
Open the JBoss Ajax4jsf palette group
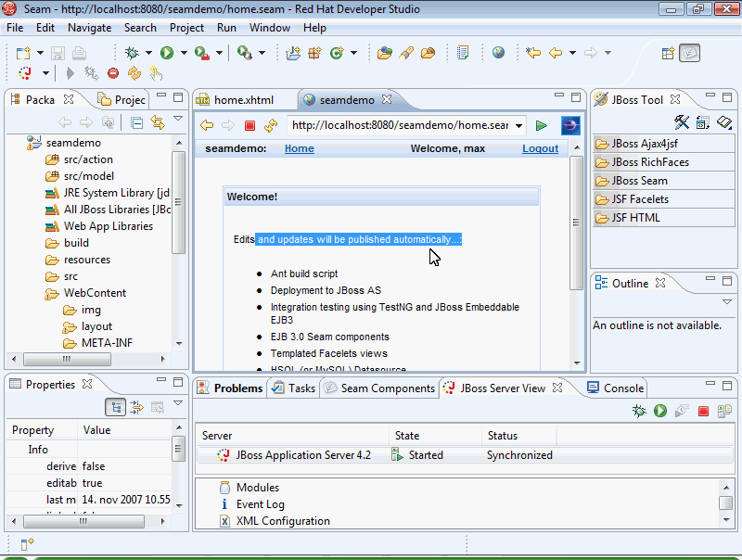[663, 144]
